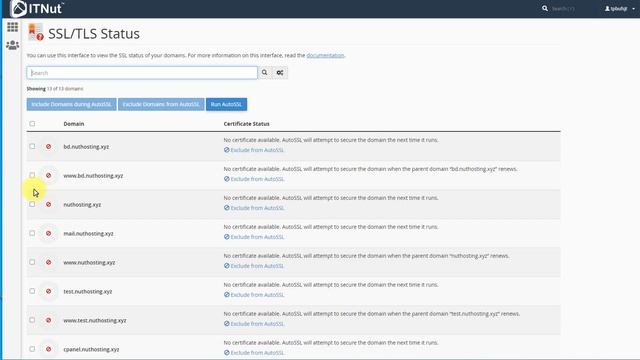Click the bd.nuthosting.xyz domain name
Image resolution: width=640 pixels, height=360 pixels.
coord(86,147)
